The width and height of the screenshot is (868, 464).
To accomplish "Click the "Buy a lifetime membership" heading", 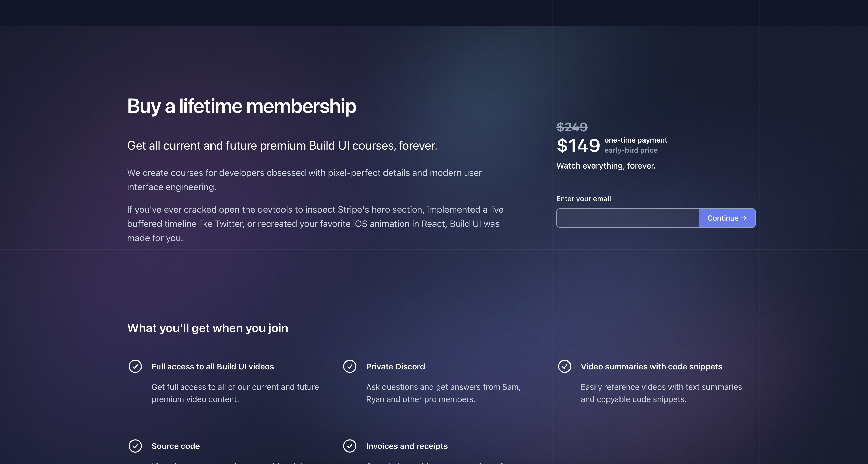I will 241,106.
